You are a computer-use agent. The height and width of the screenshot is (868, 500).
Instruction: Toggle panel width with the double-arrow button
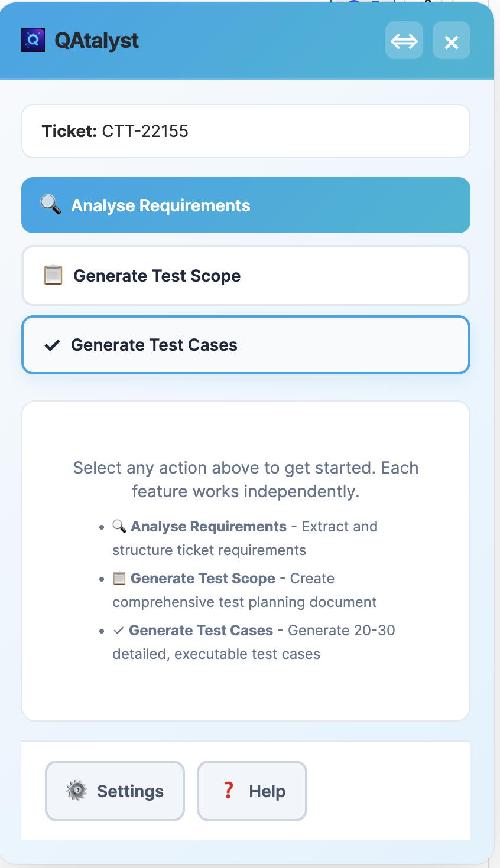(404, 41)
